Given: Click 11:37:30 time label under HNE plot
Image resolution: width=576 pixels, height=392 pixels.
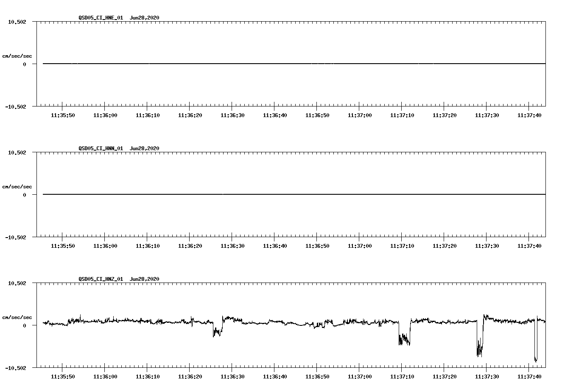Looking at the screenshot, I should pos(487,115).
